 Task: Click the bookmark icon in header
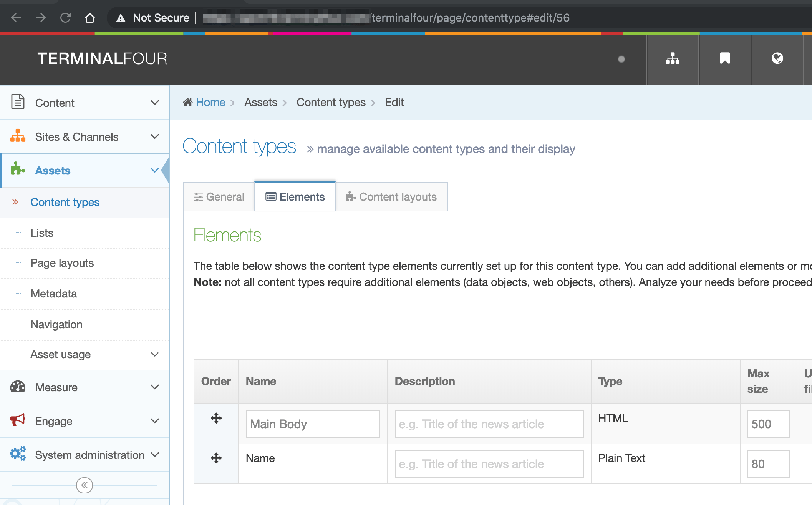coord(724,59)
